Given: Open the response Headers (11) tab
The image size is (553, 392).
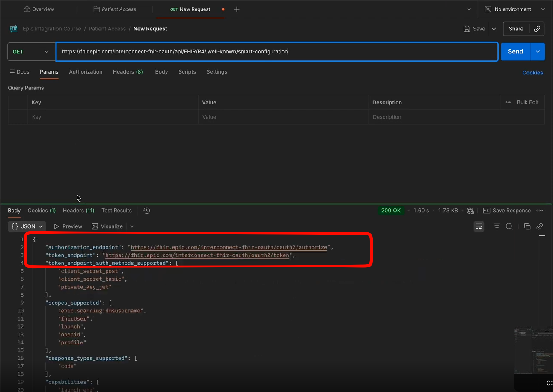Looking at the screenshot, I should (x=78, y=211).
